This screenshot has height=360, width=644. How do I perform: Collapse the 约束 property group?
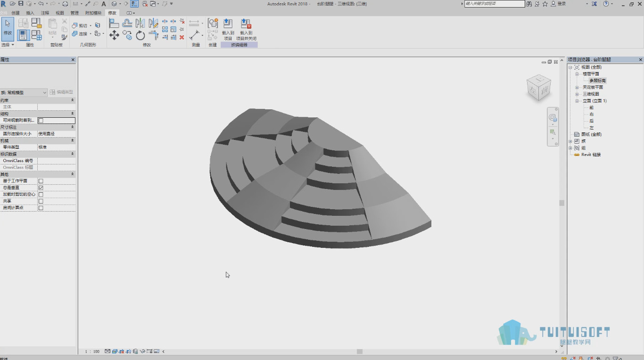tap(73, 100)
